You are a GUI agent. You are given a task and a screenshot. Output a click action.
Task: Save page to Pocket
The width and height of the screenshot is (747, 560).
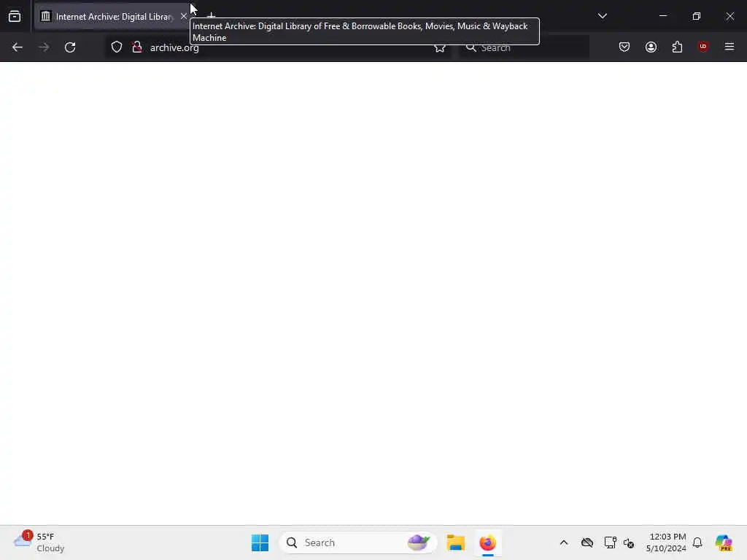coord(624,47)
